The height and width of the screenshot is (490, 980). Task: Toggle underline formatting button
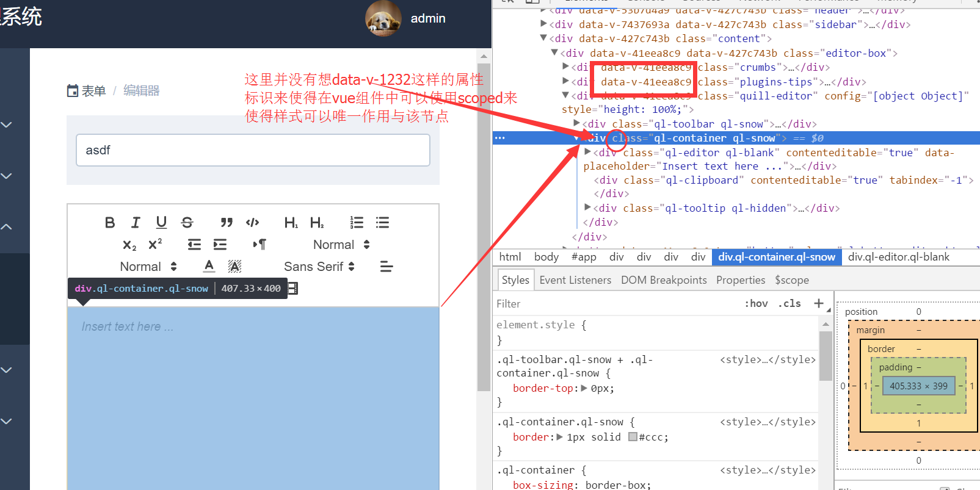[x=161, y=223]
